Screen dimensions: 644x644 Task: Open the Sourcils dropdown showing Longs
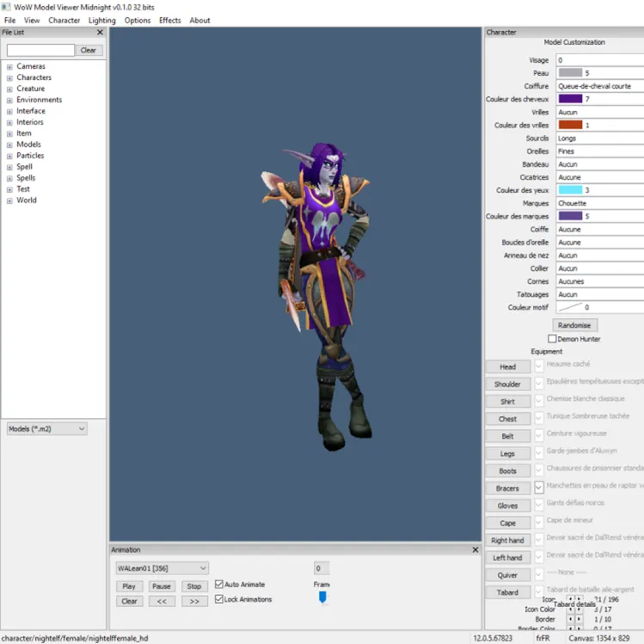(x=600, y=138)
